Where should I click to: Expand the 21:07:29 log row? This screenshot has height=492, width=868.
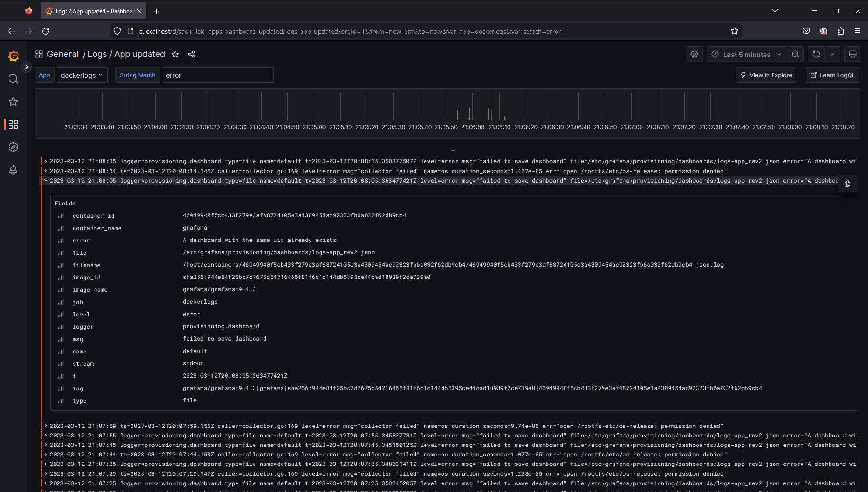click(46, 474)
